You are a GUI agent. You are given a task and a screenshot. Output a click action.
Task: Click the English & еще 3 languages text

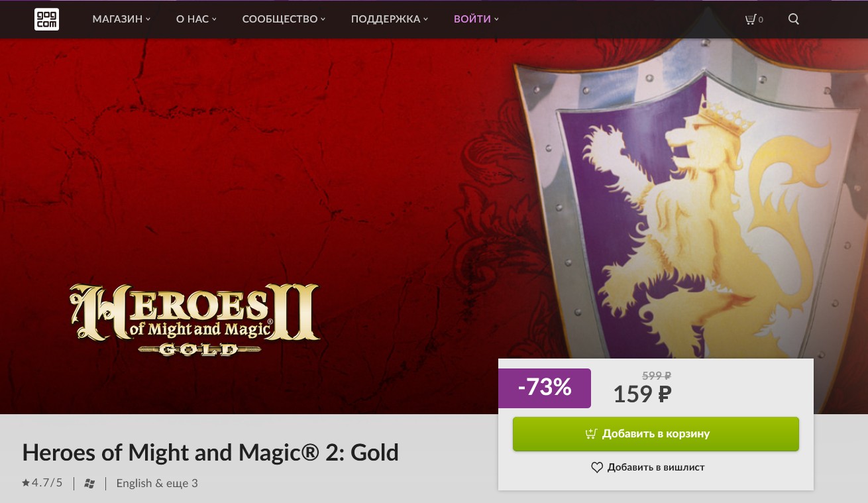click(157, 483)
